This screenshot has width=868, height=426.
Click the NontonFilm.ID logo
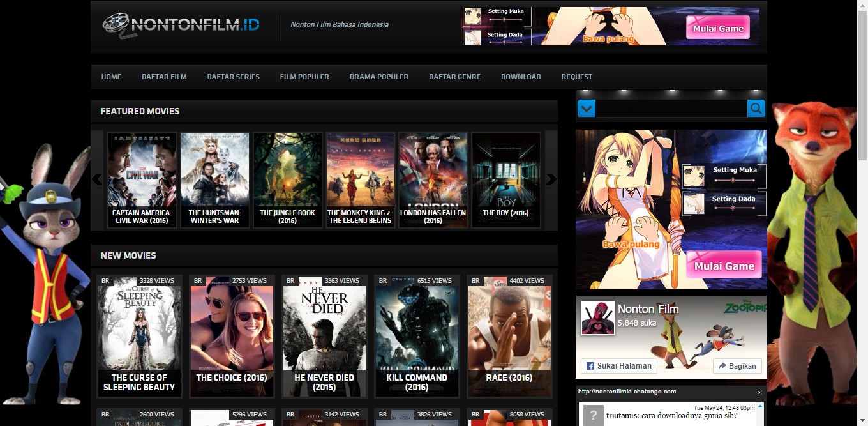181,26
